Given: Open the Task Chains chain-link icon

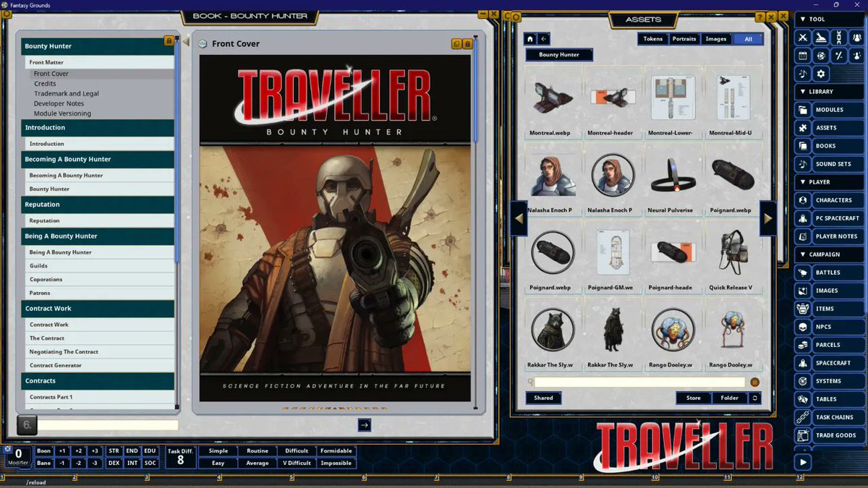Looking at the screenshot, I should (802, 417).
